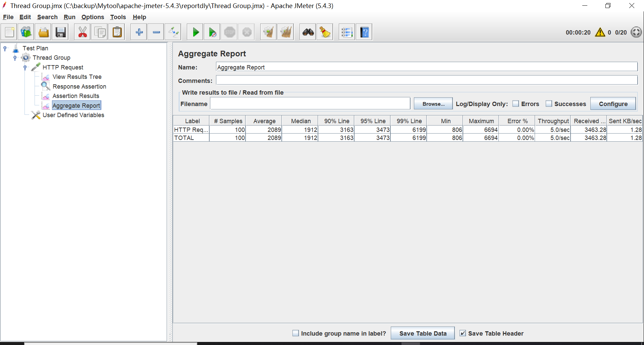Collapse the HTTP Request tree handle
The height and width of the screenshot is (345, 644).
pyautogui.click(x=25, y=68)
